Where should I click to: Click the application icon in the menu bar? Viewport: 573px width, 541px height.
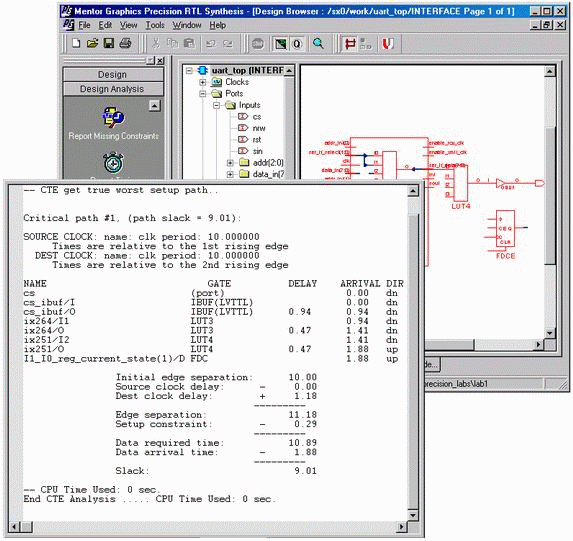[x=68, y=25]
